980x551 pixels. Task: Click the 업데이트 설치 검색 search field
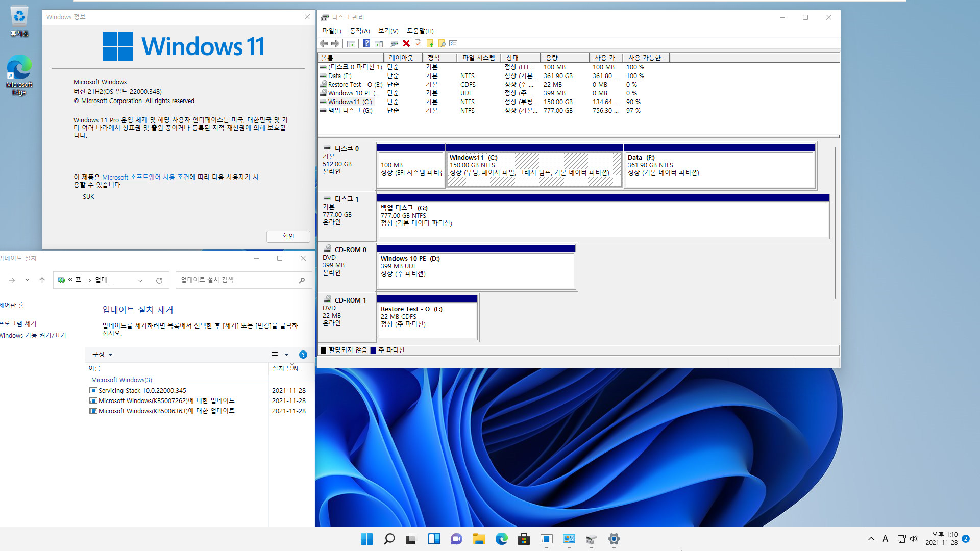pos(243,280)
